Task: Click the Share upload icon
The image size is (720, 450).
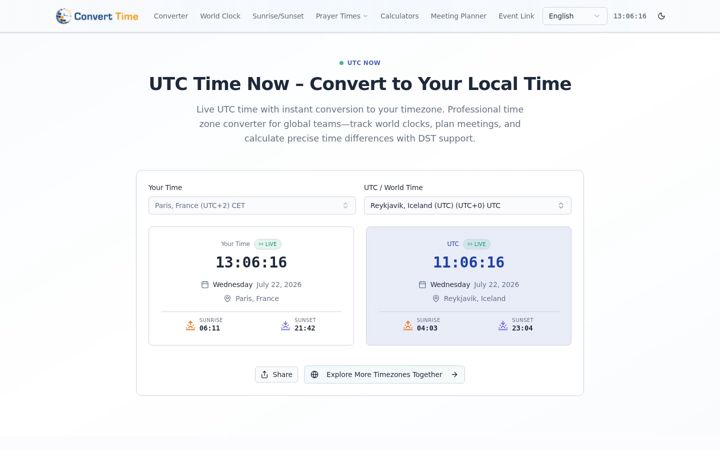Action: coord(264,375)
